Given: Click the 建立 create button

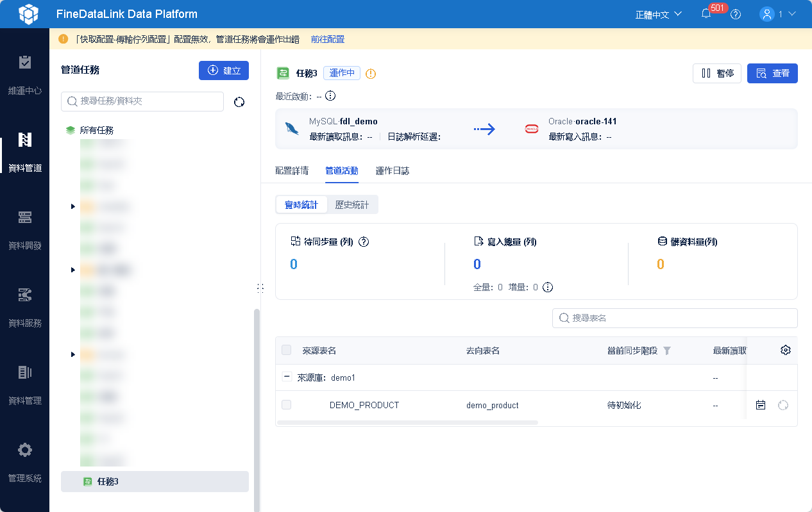Looking at the screenshot, I should pyautogui.click(x=224, y=70).
